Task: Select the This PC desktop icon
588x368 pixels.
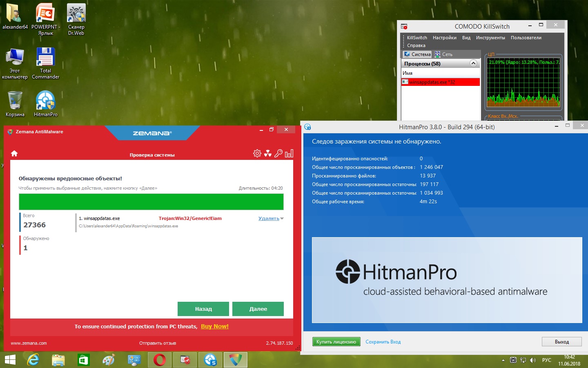Action: (x=15, y=63)
